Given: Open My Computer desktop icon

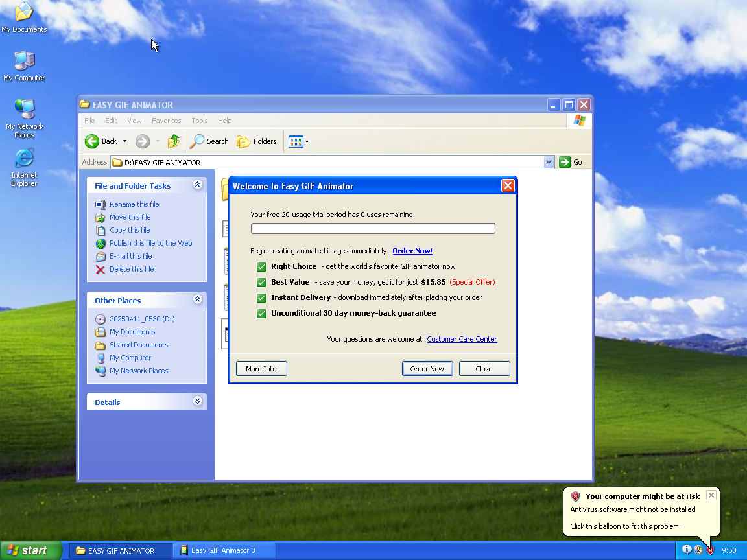Looking at the screenshot, I should [x=24, y=65].
